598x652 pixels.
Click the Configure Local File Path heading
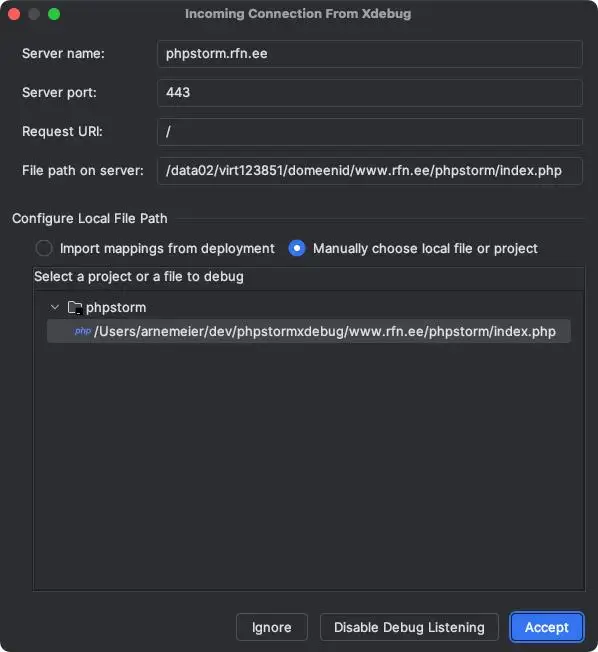[90, 218]
